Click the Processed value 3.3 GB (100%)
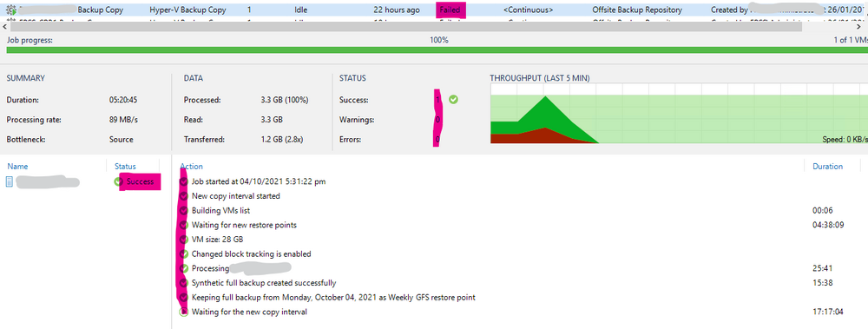Image resolution: width=868 pixels, height=329 pixels. point(285,100)
